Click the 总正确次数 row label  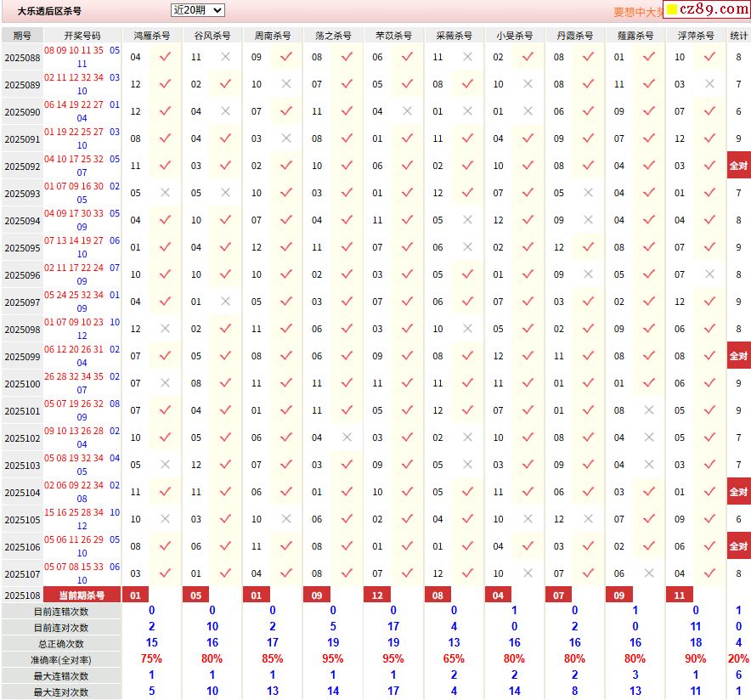(61, 643)
